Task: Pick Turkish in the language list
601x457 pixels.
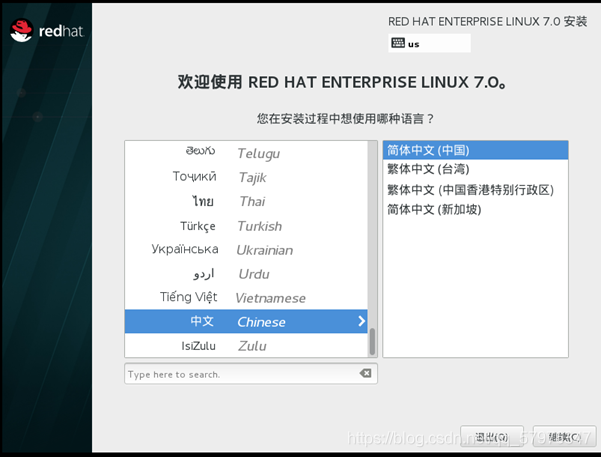Action: click(246, 225)
